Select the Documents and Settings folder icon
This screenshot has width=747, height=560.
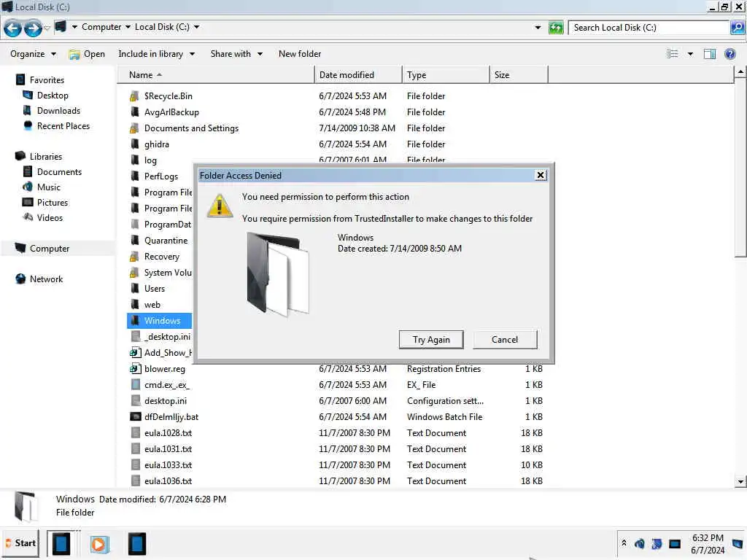point(135,128)
